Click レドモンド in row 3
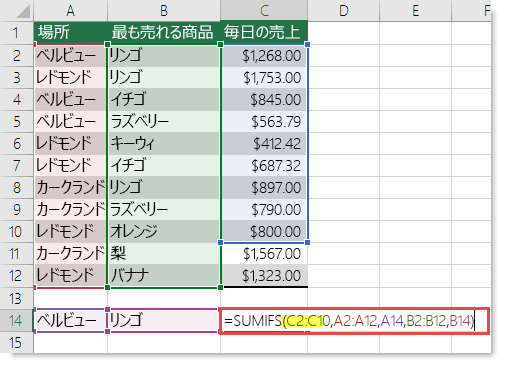Viewport: 506px width, 368px height. tap(70, 77)
